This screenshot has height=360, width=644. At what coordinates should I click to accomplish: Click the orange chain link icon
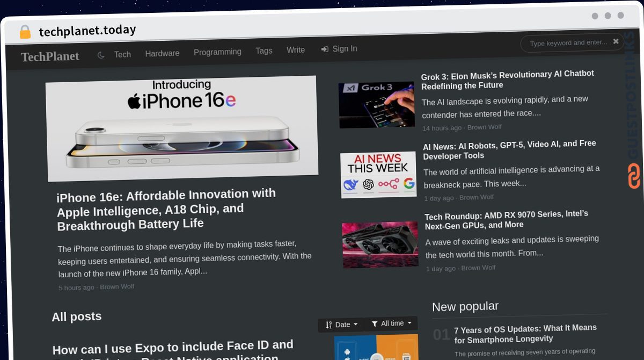point(634,176)
